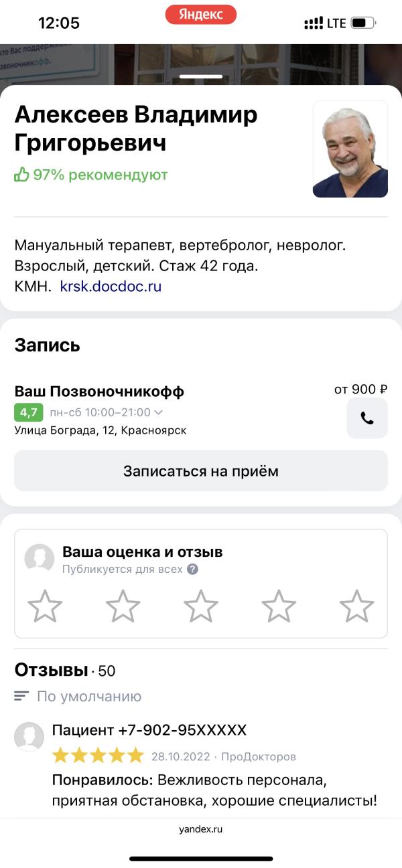Image resolution: width=402 pixels, height=868 pixels.
Task: Tap the thumbs-up recommendation icon
Action: 21,175
